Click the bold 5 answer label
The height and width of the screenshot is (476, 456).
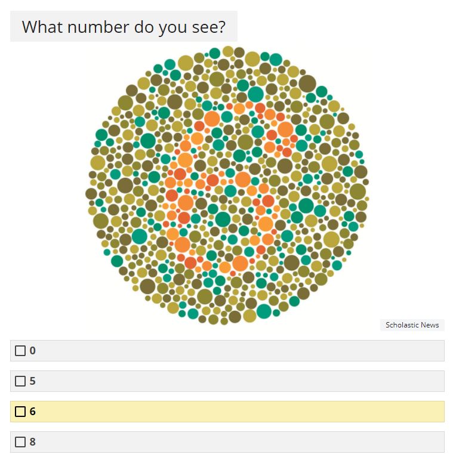(32, 381)
